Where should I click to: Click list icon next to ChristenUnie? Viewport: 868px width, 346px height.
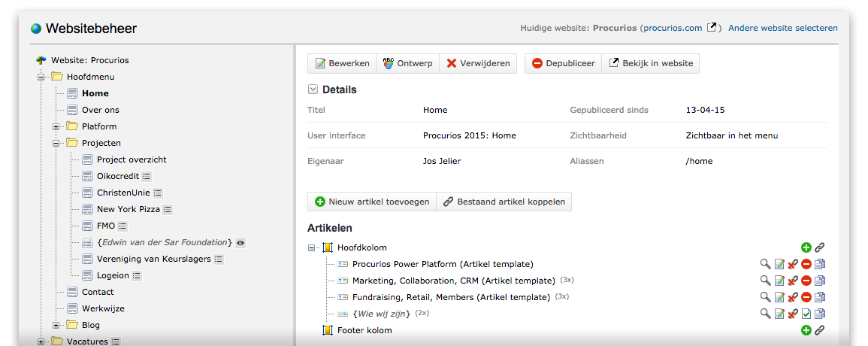tap(158, 193)
